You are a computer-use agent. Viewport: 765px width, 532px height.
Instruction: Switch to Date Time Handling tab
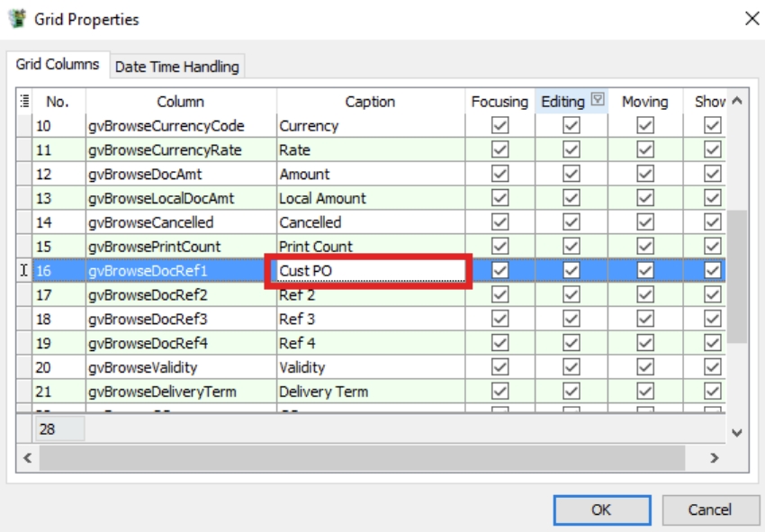click(x=177, y=67)
